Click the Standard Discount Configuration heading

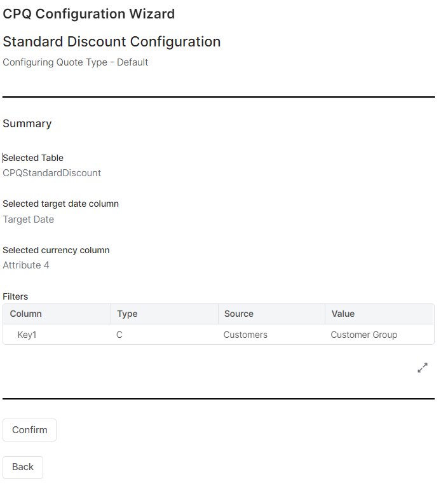[x=112, y=42]
